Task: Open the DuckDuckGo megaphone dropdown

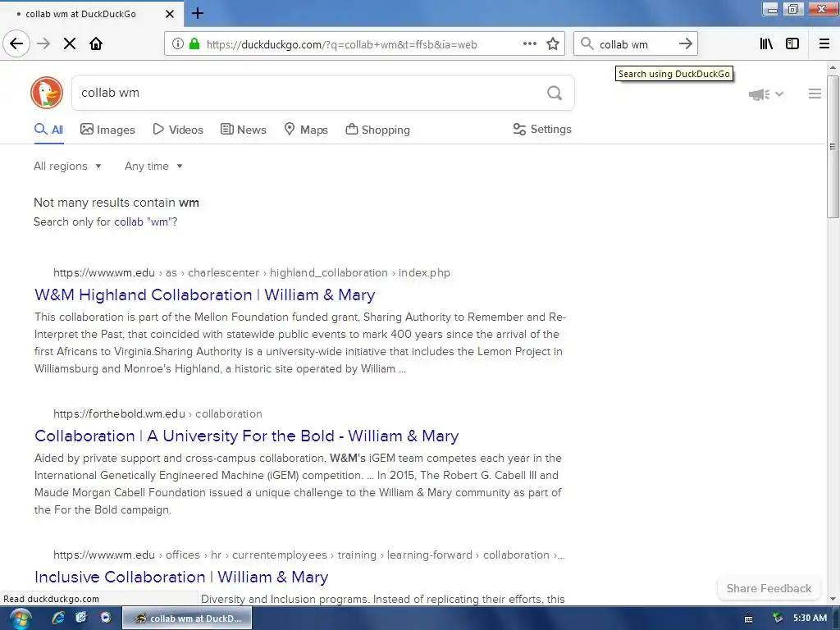Action: click(766, 94)
